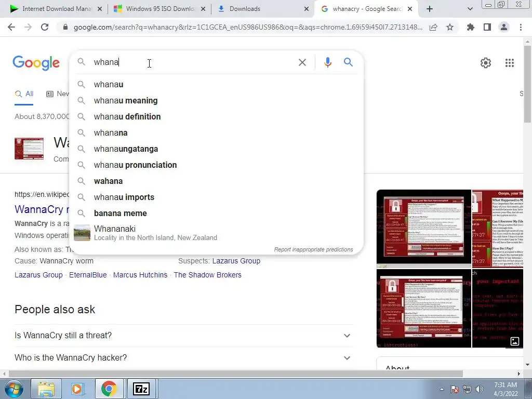Share this page from the address bar

tap(433, 27)
